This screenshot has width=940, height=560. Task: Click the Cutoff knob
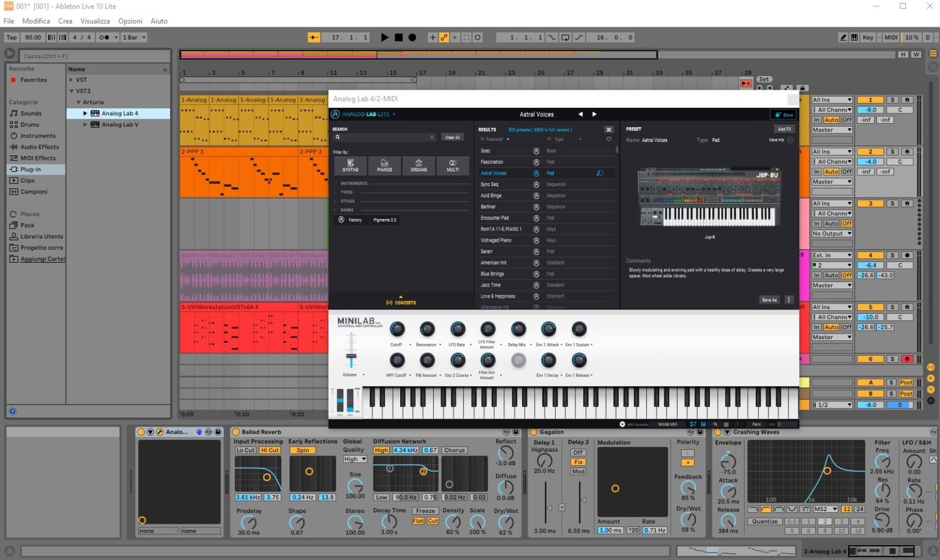pos(397,329)
